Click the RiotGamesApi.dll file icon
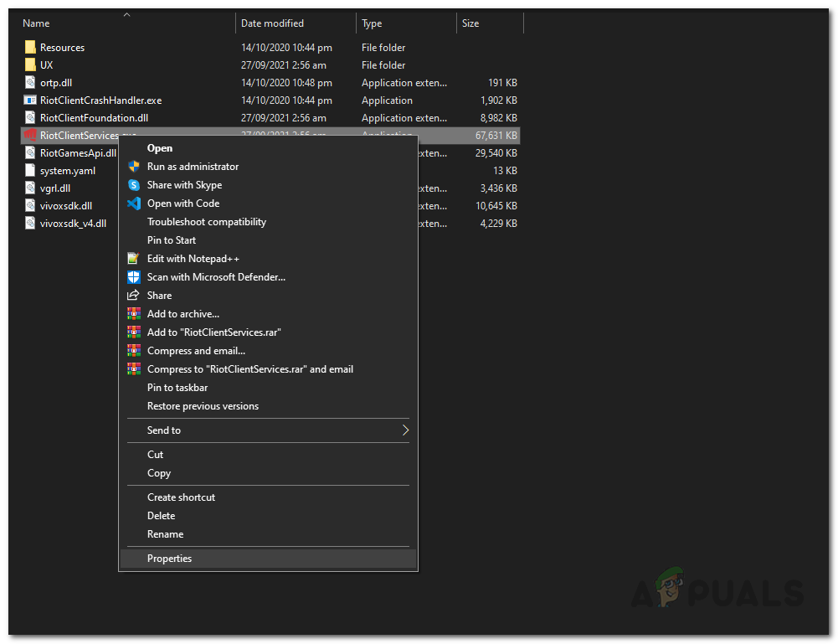 coord(30,153)
